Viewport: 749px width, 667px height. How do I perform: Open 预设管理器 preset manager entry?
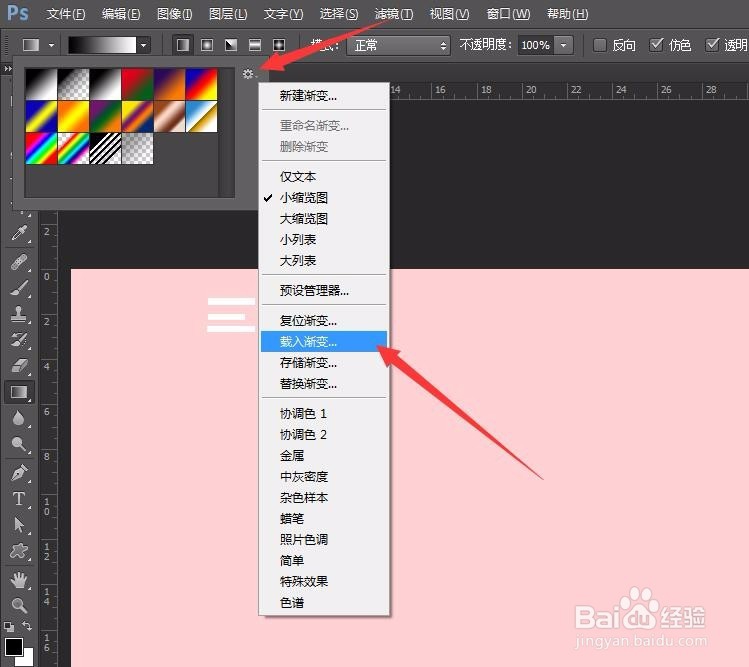[x=324, y=290]
